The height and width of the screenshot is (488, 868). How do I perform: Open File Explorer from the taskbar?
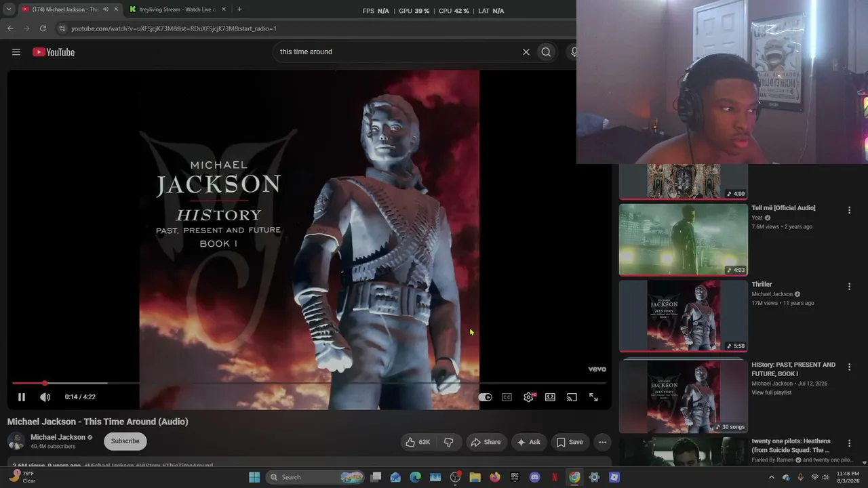475,477
